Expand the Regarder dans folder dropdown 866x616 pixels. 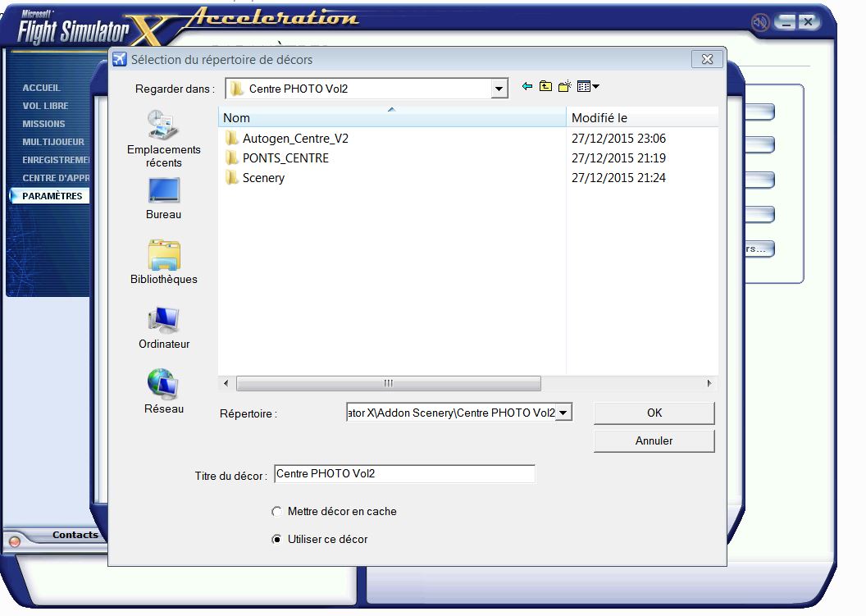(499, 89)
